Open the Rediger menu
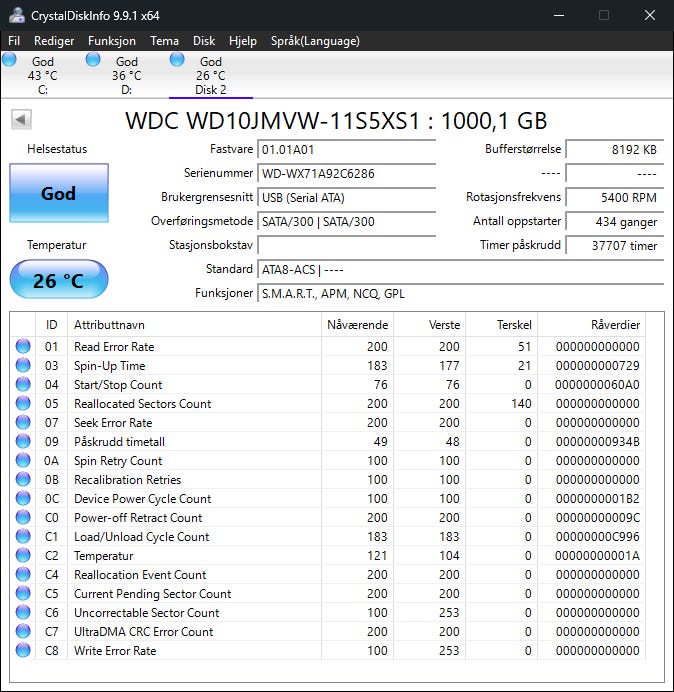This screenshot has height=692, width=674. tap(54, 41)
